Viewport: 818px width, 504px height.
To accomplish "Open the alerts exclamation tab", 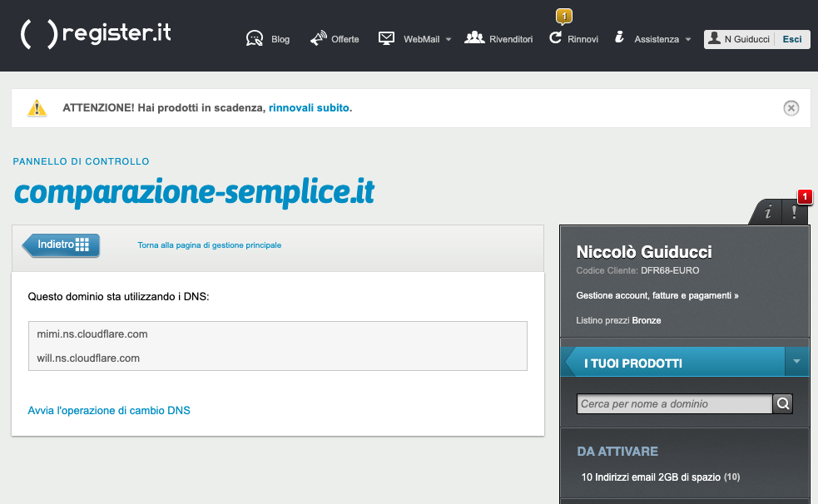I will [x=795, y=213].
